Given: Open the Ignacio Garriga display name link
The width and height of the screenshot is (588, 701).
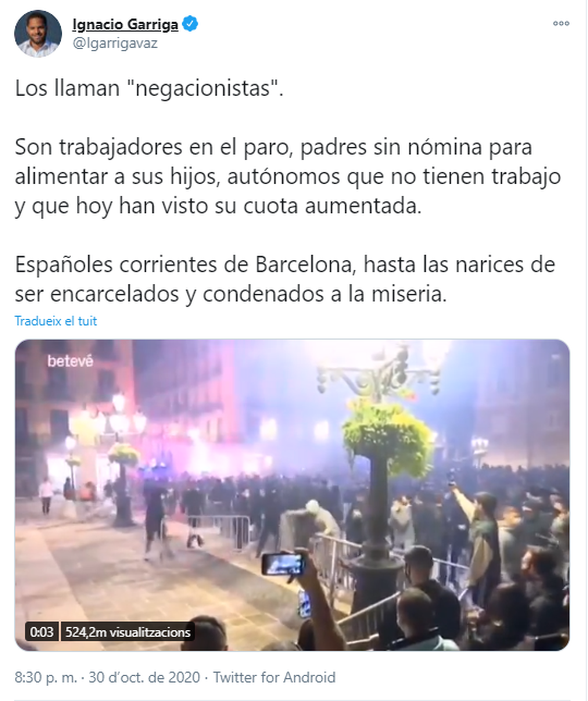Looking at the screenshot, I should pyautogui.click(x=125, y=25).
